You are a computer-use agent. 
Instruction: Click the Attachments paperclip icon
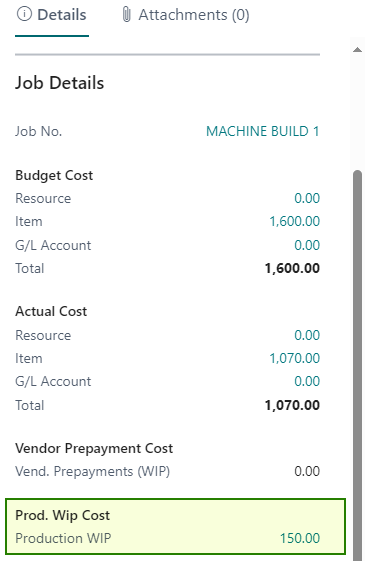point(126,15)
